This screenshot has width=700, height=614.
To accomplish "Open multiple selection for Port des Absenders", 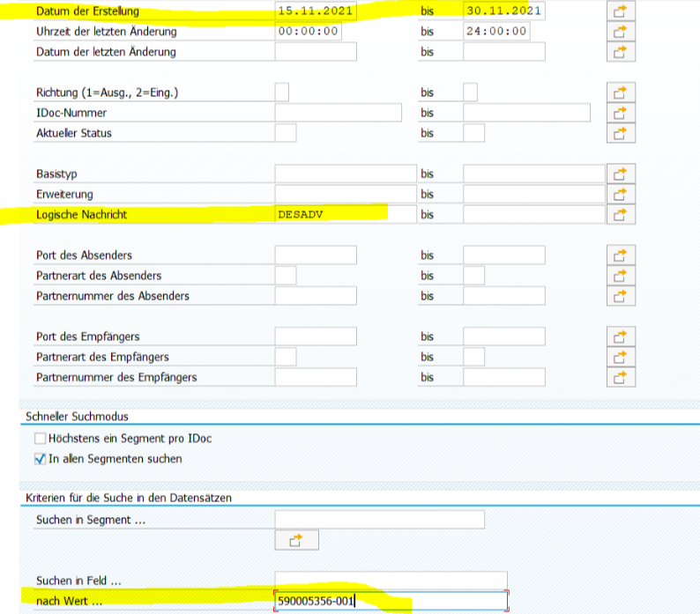I will (621, 255).
